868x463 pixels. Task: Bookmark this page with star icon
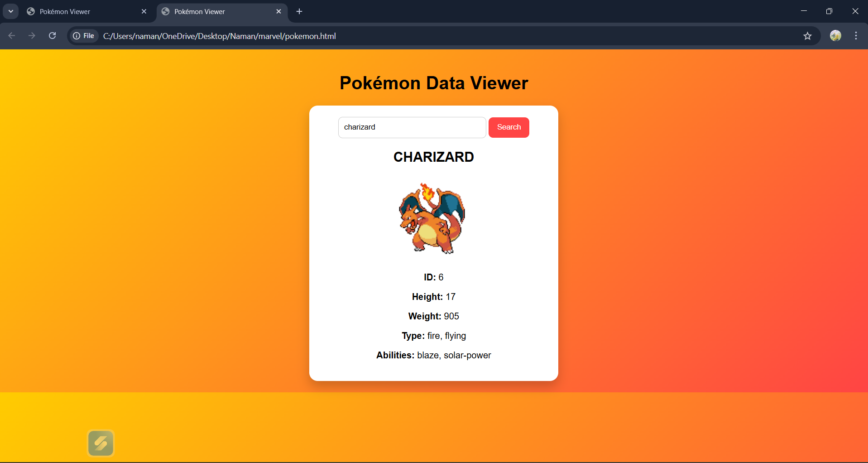click(807, 36)
